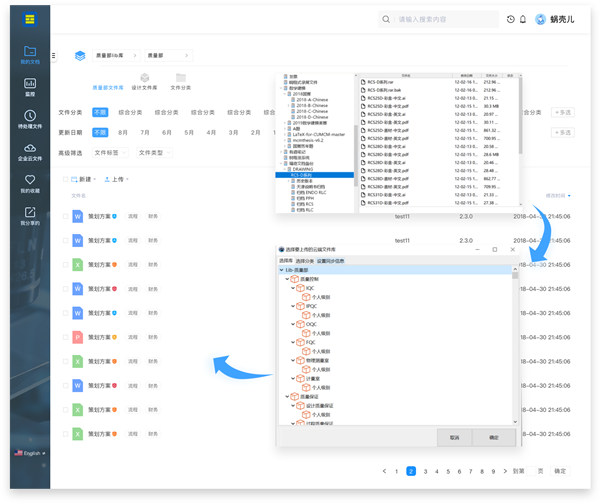The height and width of the screenshot is (503, 600).
Task: Open the 文件标签 dropdown filter
Action: tap(108, 153)
